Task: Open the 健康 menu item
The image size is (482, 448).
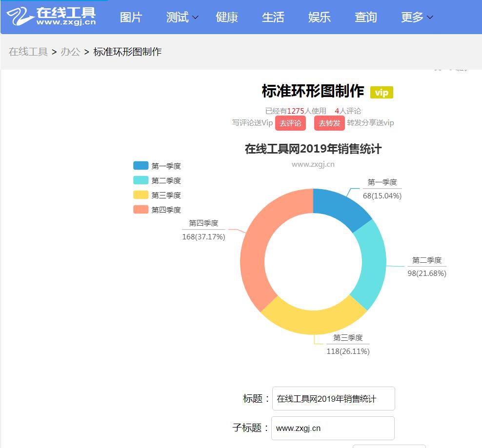Action: click(227, 18)
